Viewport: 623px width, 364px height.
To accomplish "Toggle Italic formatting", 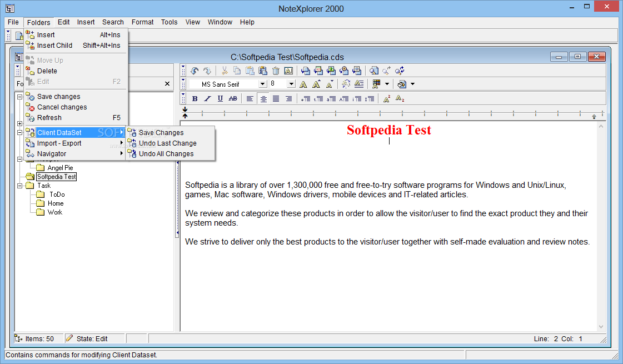I will click(207, 98).
